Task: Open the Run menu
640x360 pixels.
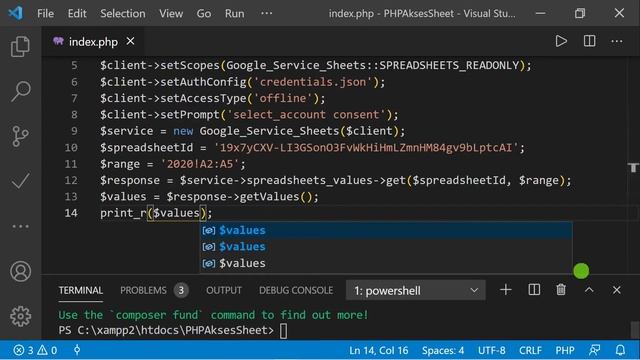Action: point(234,13)
